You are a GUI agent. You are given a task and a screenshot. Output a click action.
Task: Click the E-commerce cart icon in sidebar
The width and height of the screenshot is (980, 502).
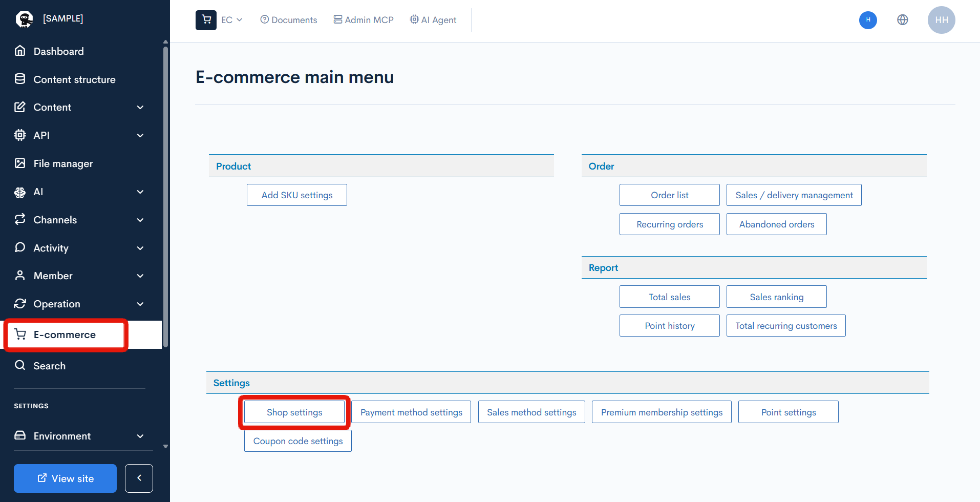click(20, 334)
